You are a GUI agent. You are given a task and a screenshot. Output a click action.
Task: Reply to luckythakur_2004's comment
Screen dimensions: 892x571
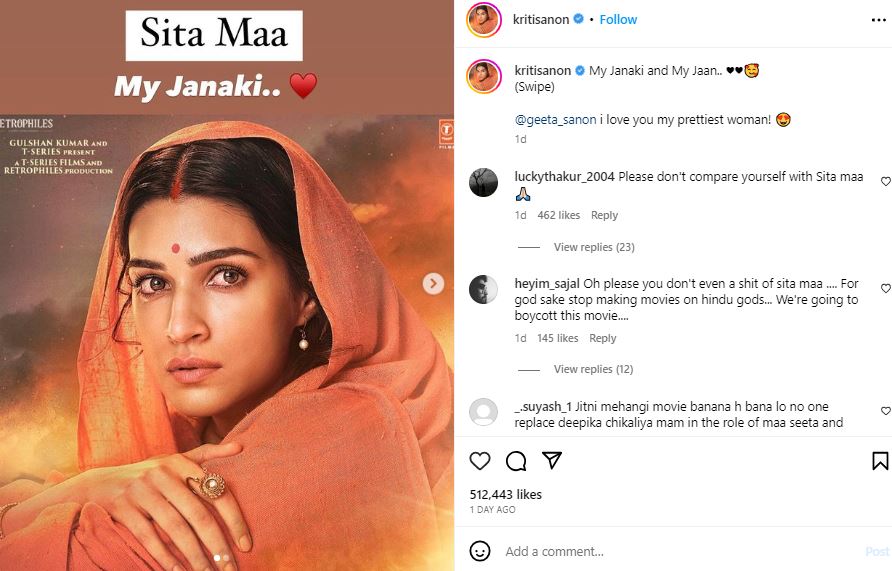[604, 215]
